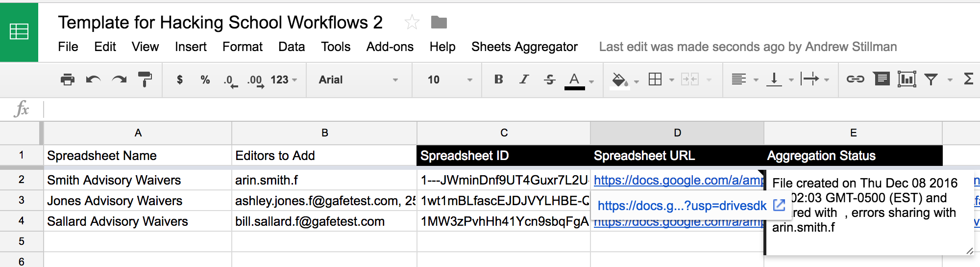Undo the last action
980x267 pixels.
[93, 80]
